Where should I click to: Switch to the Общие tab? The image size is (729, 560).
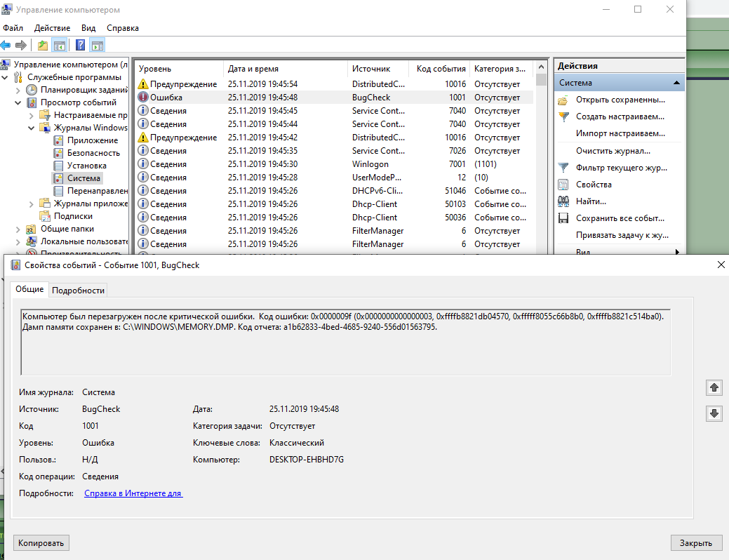tap(29, 289)
